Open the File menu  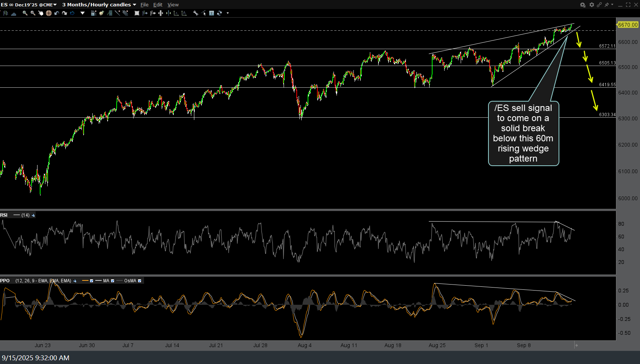pos(144,4)
